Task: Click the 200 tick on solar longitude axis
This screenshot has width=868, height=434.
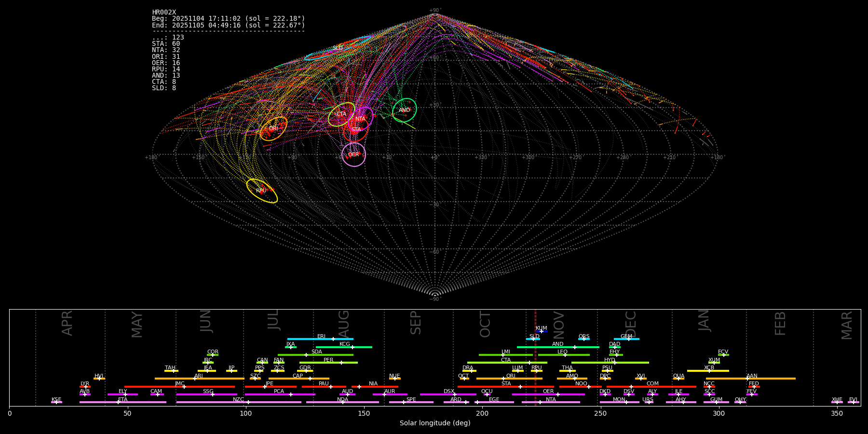Action: [482, 413]
